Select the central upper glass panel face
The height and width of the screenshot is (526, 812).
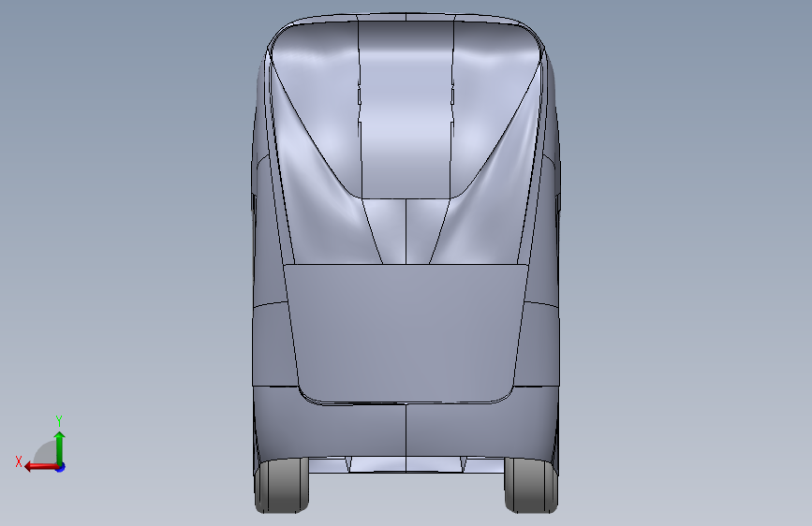pyautogui.click(x=406, y=109)
